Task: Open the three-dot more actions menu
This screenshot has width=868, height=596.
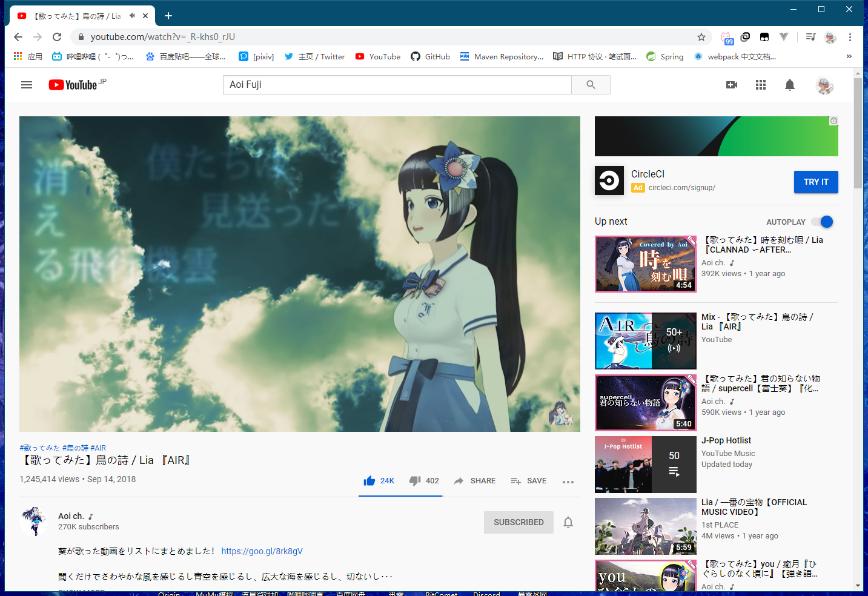Action: point(568,482)
